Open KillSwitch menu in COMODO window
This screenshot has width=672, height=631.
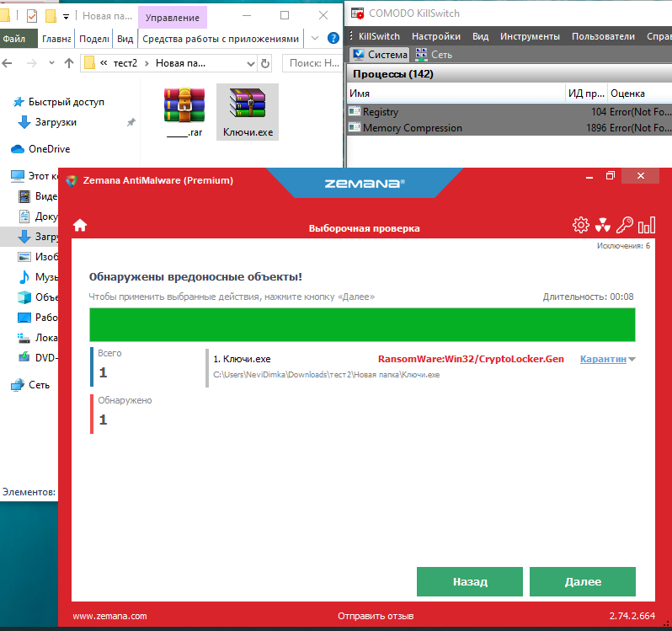(379, 36)
